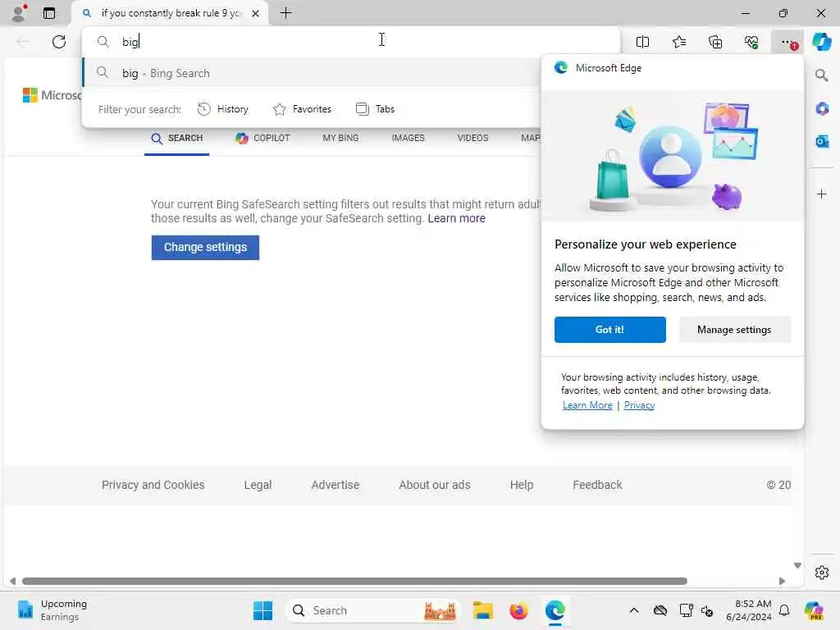Viewport: 840px width, 630px height.
Task: Refresh the page
Action: tap(59, 42)
